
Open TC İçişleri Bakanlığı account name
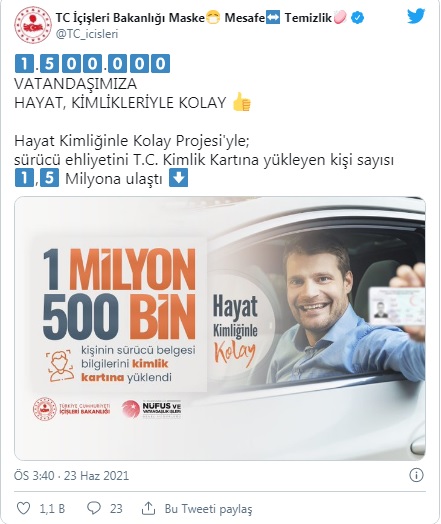click(x=130, y=17)
